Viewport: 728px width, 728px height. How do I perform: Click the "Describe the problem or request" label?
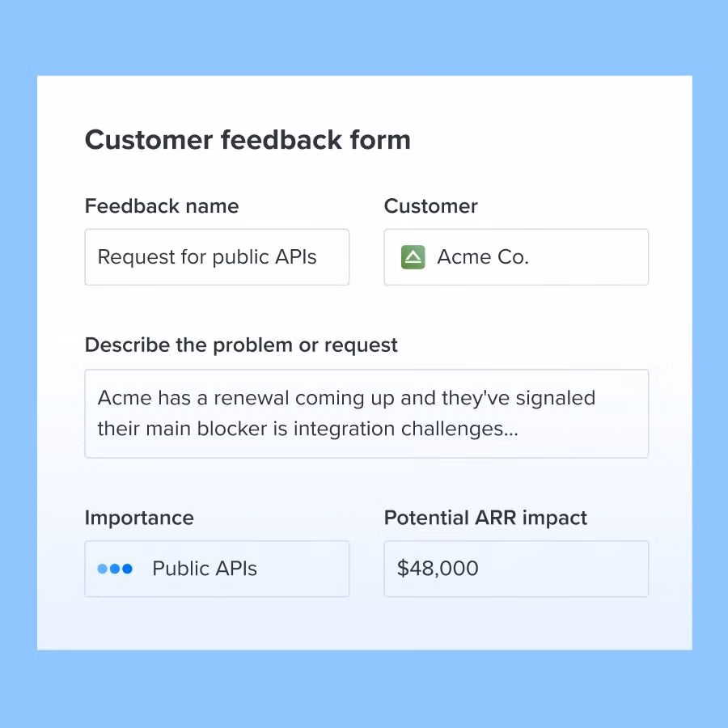click(x=241, y=345)
